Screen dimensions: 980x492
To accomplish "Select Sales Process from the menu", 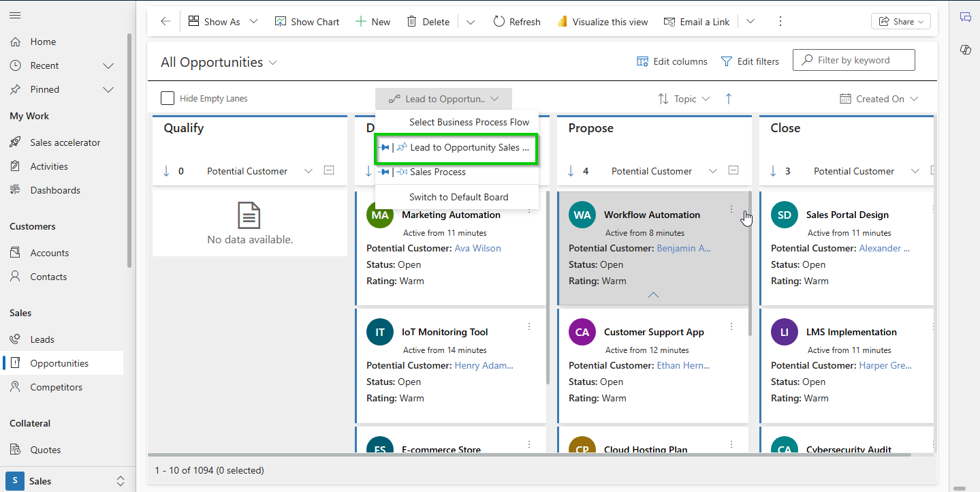I will [x=437, y=172].
